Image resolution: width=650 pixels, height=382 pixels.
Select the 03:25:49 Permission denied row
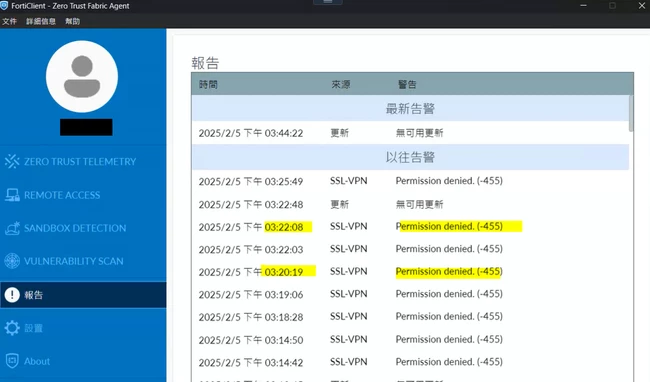pyautogui.click(x=410, y=181)
